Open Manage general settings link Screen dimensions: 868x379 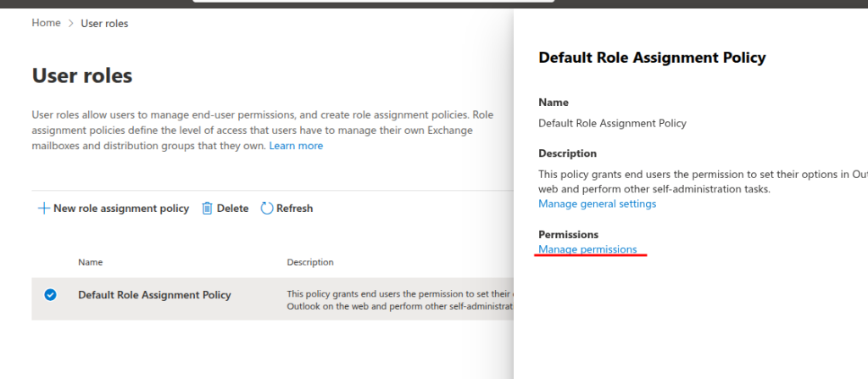(597, 203)
